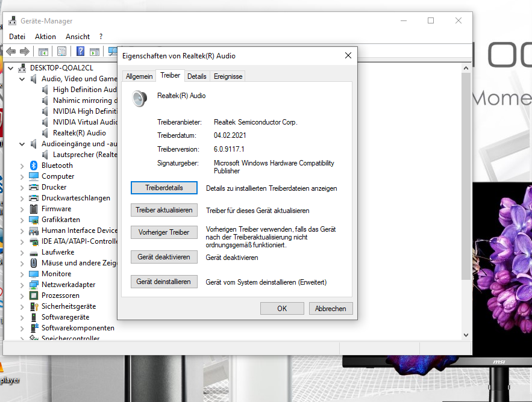This screenshot has width=532, height=402.
Task: Click the Grafikkarten display adapter icon
Action: click(34, 220)
